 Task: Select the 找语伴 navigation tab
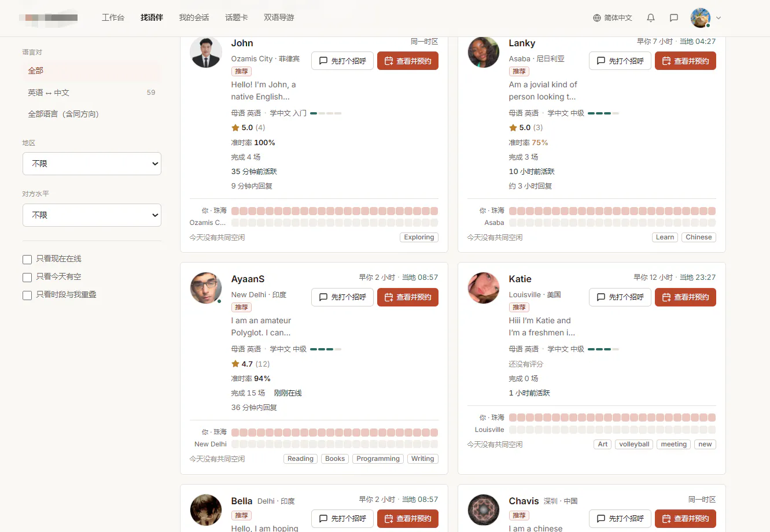pyautogui.click(x=152, y=18)
